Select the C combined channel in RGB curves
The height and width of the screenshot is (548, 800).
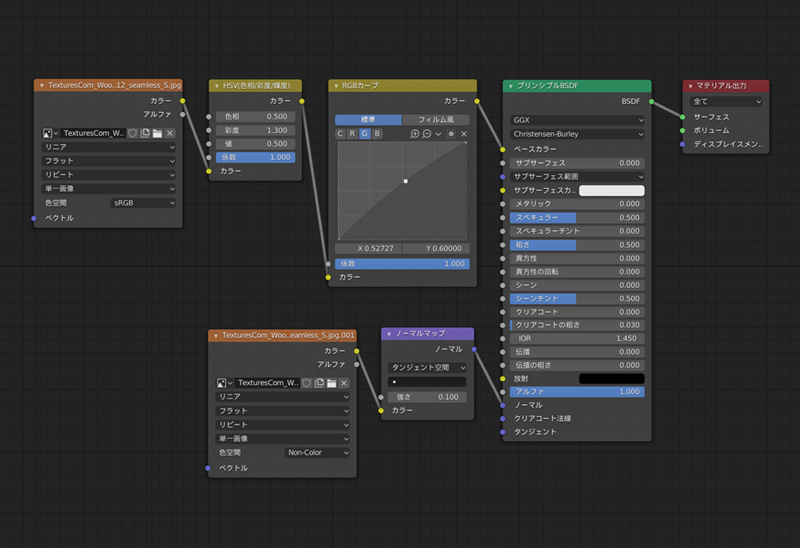pos(340,133)
